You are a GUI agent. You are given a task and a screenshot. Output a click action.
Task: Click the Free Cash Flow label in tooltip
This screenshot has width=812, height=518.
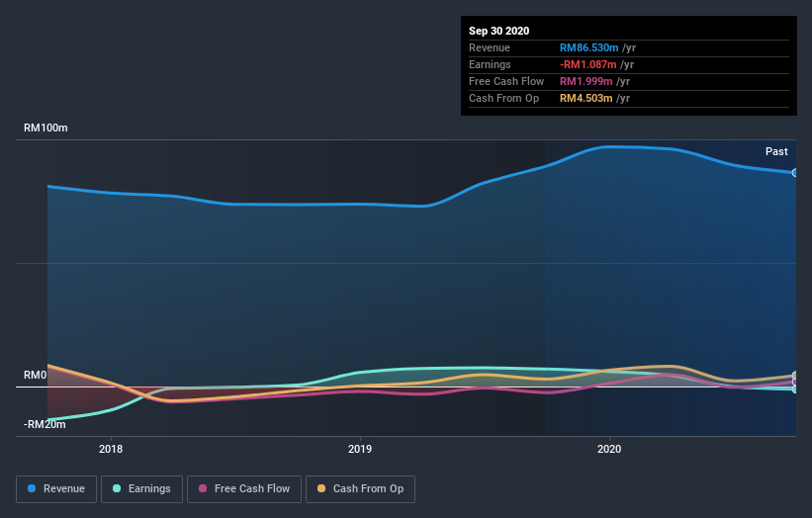506,81
